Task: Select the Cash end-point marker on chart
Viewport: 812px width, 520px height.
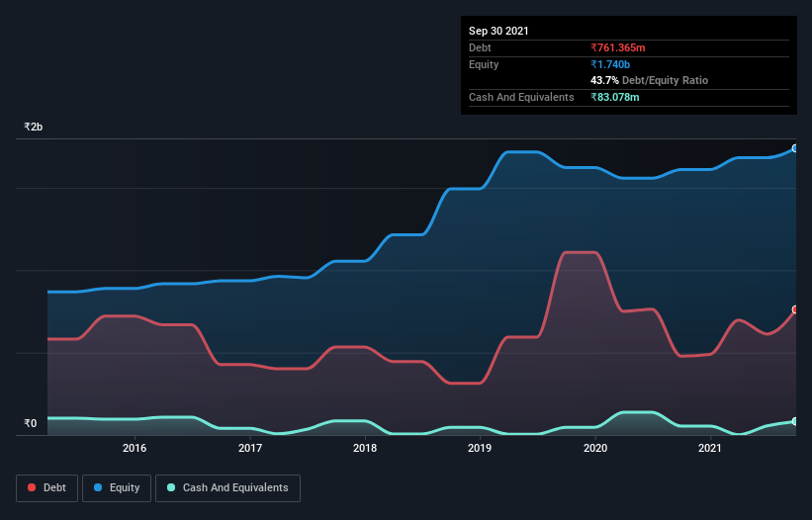Action: click(795, 421)
